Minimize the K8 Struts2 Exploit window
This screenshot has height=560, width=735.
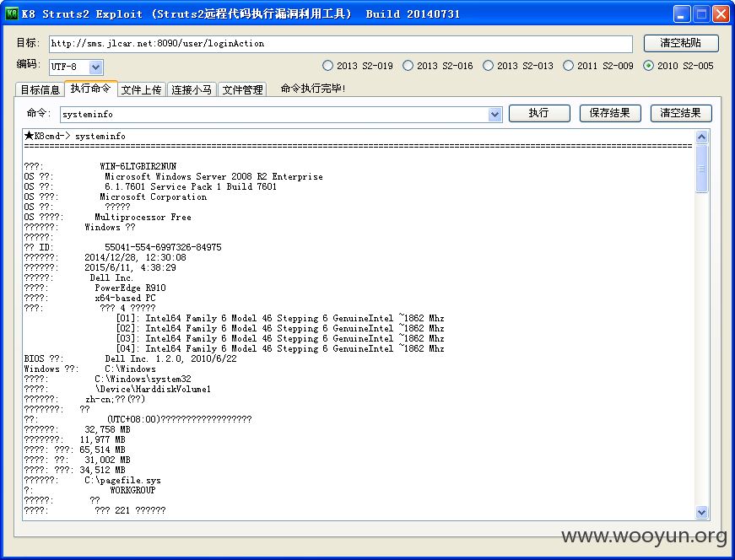(682, 14)
